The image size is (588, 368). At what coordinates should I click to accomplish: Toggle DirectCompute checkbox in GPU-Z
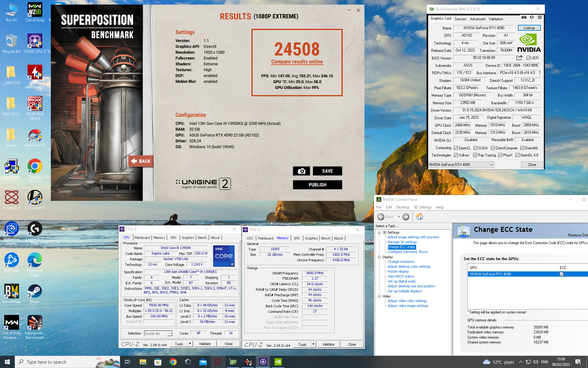point(493,148)
